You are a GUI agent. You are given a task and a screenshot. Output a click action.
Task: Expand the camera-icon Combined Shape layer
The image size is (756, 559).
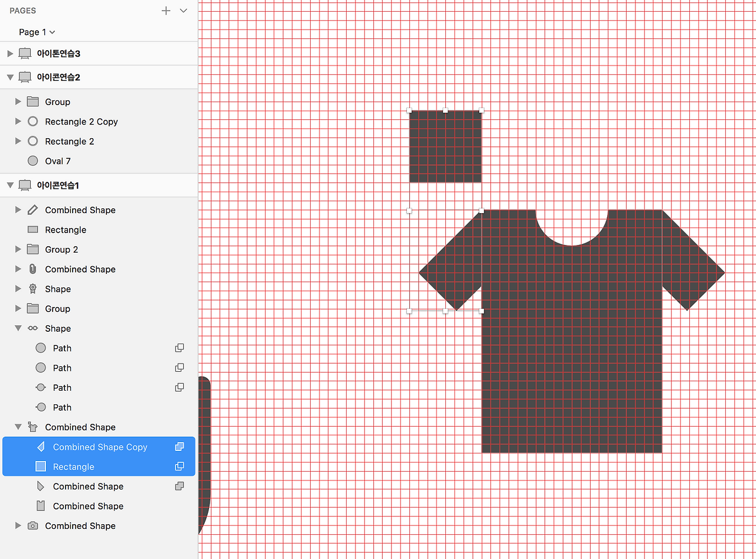(18, 525)
